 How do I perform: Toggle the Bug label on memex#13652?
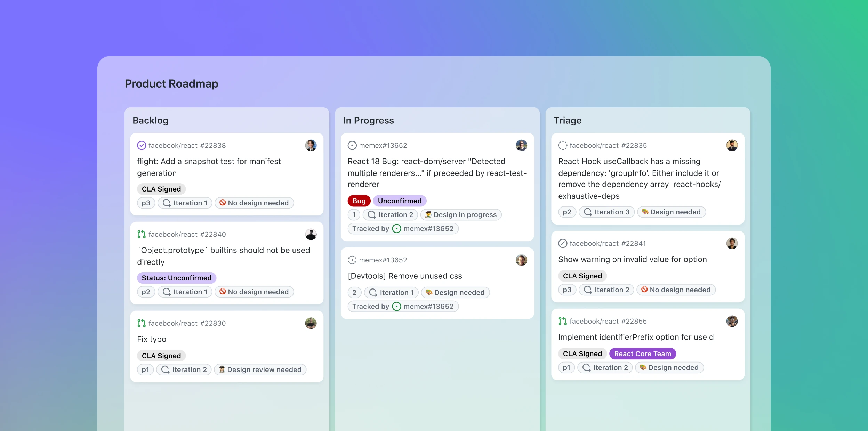pos(359,200)
